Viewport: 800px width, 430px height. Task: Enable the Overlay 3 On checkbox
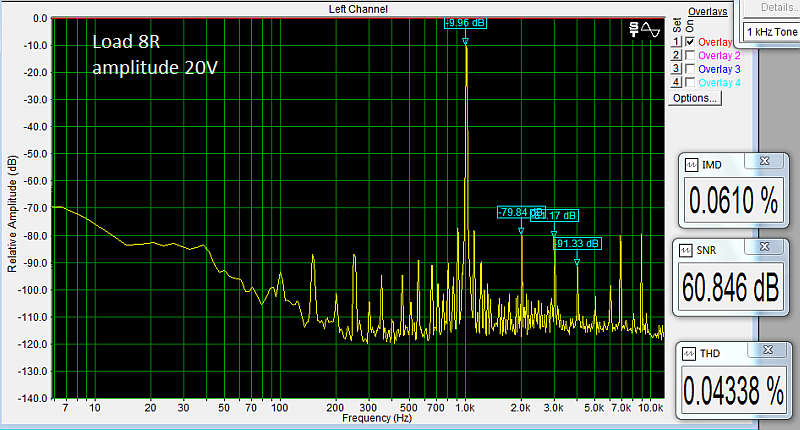[690, 69]
